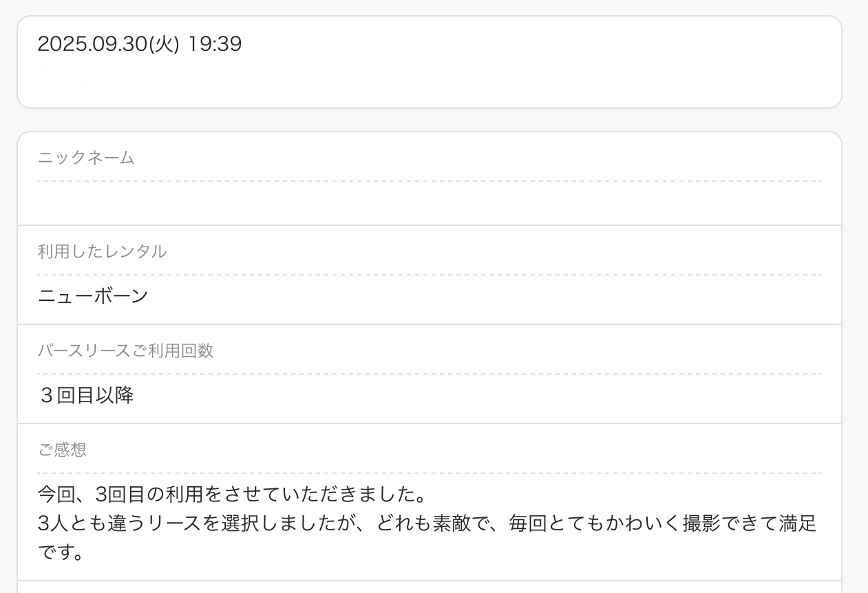The width and height of the screenshot is (868, 593).
Task: Select the ご感想 label
Action: 62,450
